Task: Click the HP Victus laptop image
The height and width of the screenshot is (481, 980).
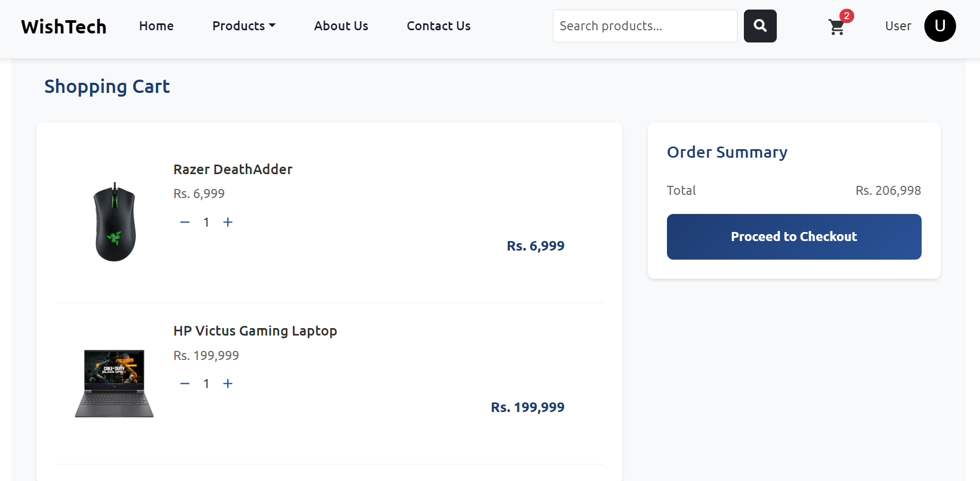Action: pos(114,383)
